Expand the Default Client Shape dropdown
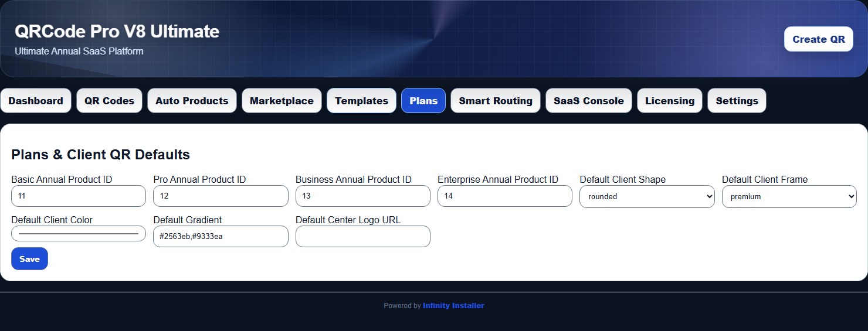 (647, 196)
